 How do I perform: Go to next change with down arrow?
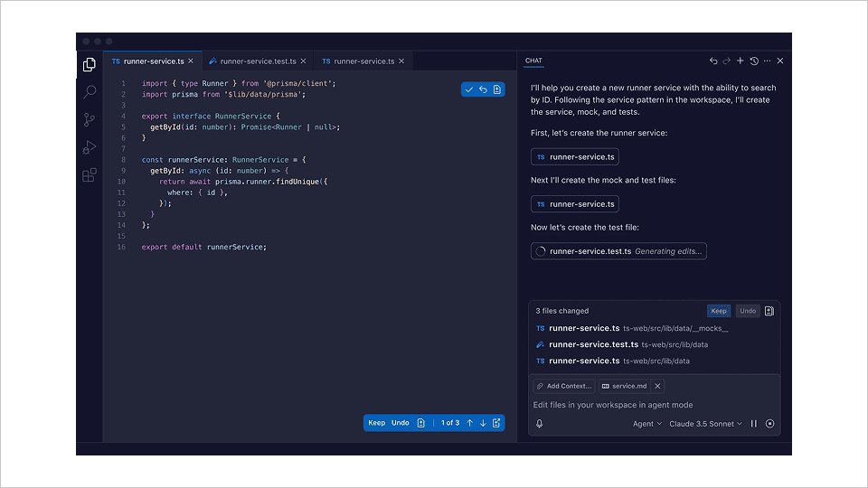tap(483, 423)
